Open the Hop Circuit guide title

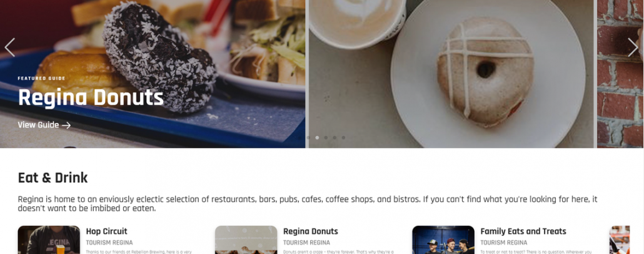pyautogui.click(x=106, y=231)
